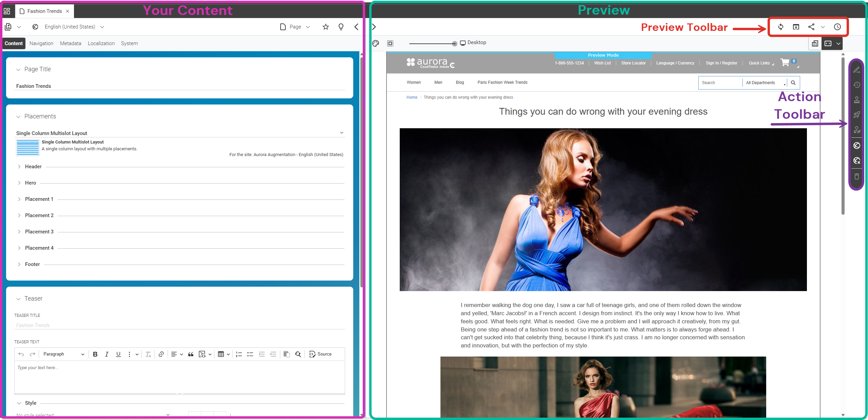Switch to the Metadata tab

[71, 43]
